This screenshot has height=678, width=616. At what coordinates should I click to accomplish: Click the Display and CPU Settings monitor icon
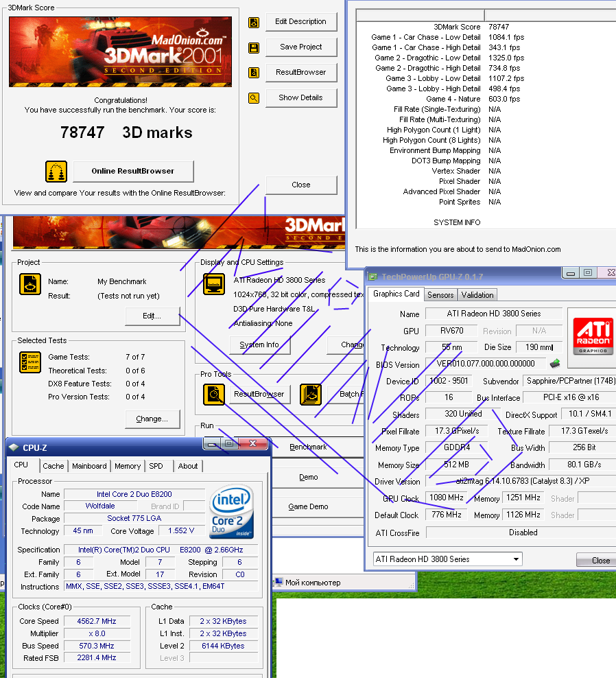(x=214, y=284)
